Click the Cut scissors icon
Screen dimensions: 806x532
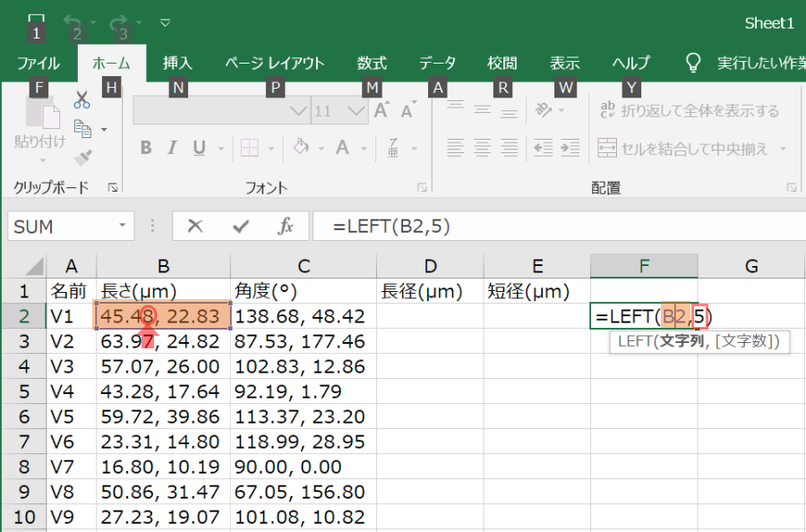81,100
